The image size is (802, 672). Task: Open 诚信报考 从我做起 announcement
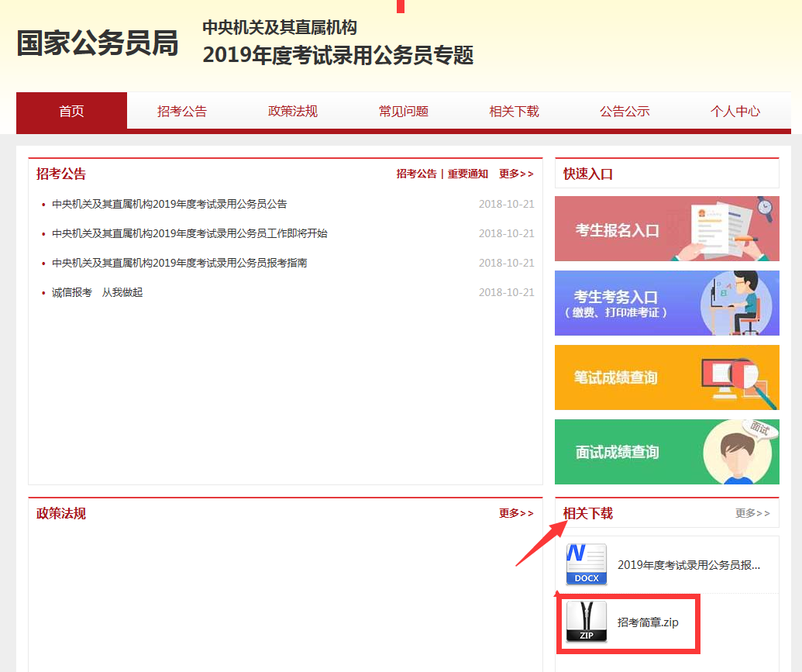tap(97, 292)
